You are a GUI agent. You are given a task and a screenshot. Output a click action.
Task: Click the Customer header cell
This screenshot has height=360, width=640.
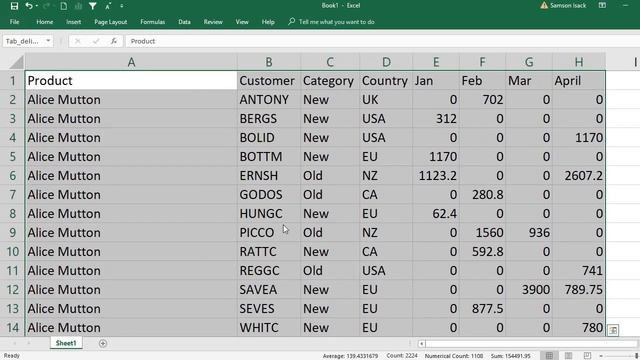pos(269,80)
